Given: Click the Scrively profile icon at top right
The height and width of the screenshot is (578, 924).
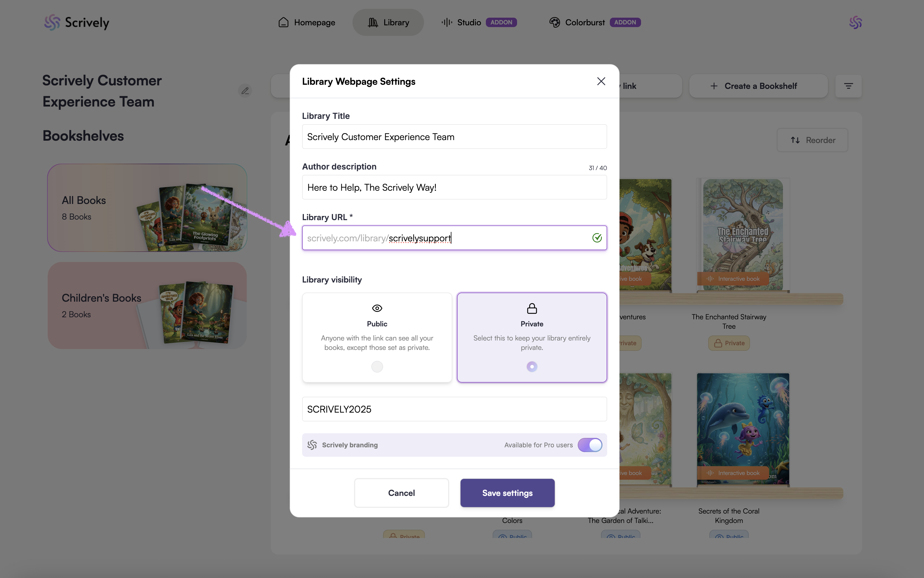Looking at the screenshot, I should (x=856, y=22).
